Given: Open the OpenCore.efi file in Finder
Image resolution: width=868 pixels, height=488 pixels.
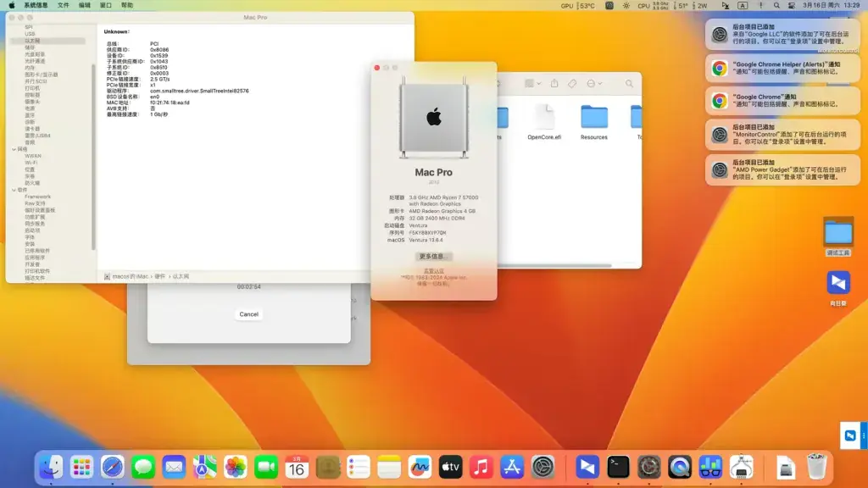Looking at the screenshot, I should [544, 122].
